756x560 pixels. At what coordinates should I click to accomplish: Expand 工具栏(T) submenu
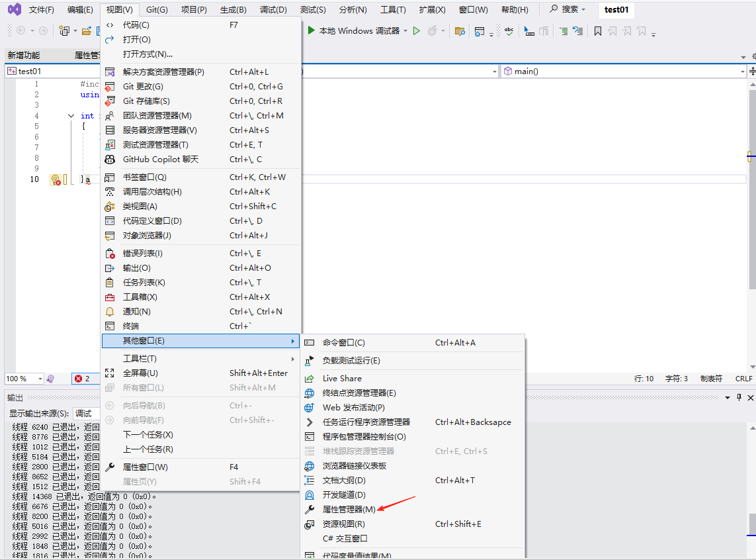point(200,358)
